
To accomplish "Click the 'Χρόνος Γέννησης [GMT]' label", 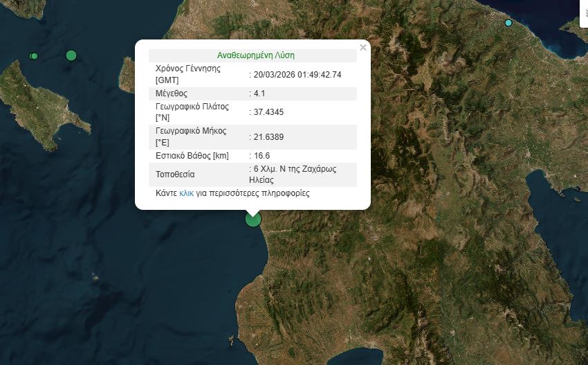I will 187,74.
